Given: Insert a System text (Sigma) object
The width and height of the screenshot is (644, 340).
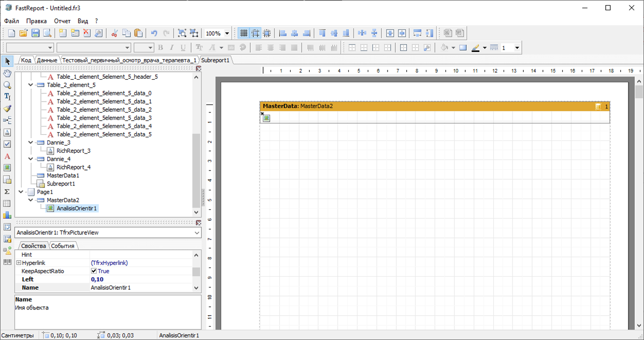Looking at the screenshot, I should coord(7,192).
